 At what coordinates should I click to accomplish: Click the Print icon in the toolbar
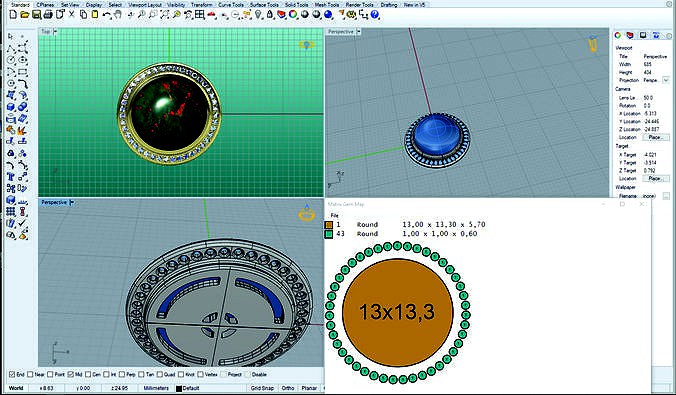pos(48,15)
